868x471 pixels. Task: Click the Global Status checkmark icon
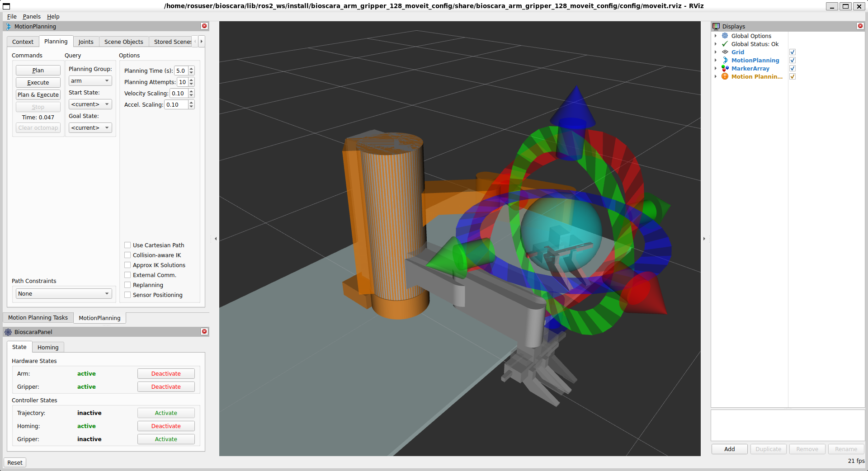[724, 44]
